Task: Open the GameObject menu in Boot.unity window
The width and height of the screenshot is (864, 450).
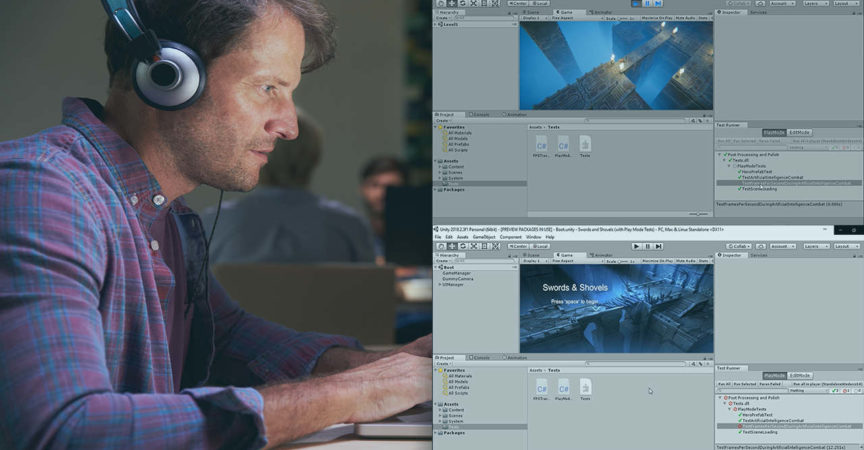Action: [x=484, y=237]
